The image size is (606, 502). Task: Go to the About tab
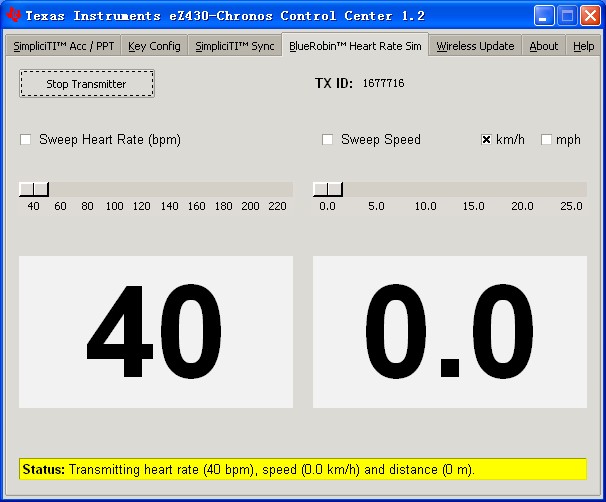click(x=543, y=46)
